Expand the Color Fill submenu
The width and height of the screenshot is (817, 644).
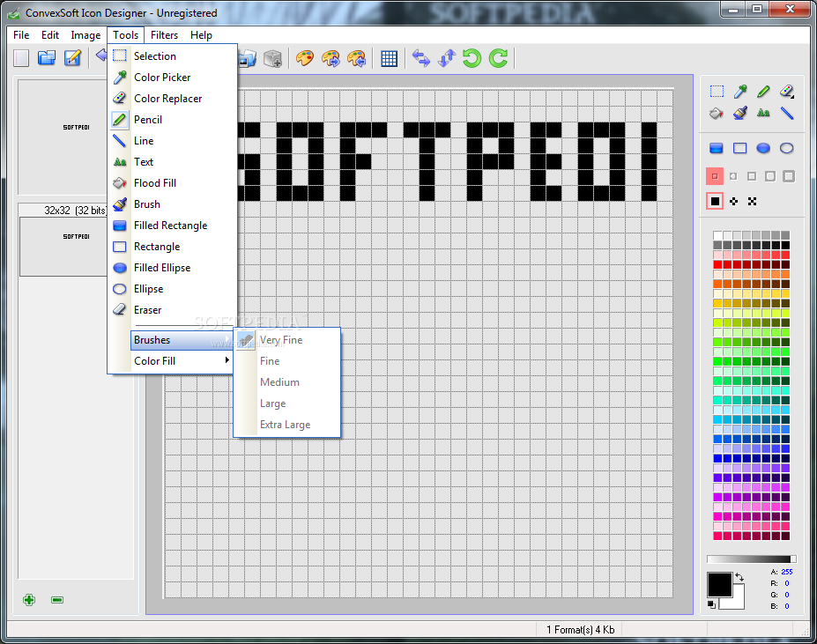pyautogui.click(x=182, y=360)
